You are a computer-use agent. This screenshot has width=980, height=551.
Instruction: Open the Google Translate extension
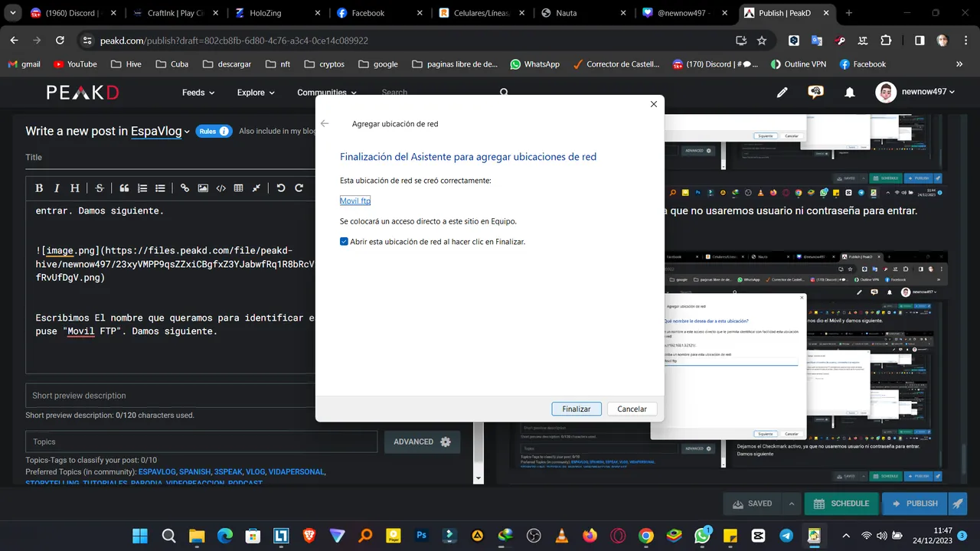[x=817, y=41]
